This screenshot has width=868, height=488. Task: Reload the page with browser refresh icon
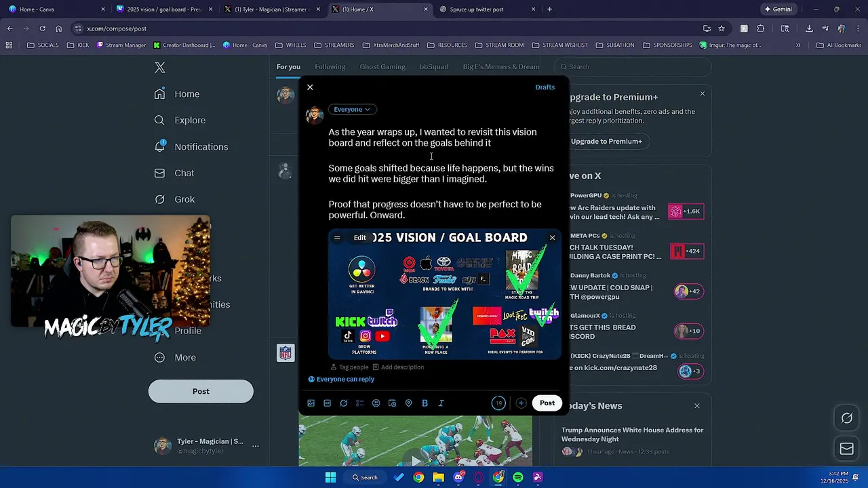pyautogui.click(x=42, y=28)
